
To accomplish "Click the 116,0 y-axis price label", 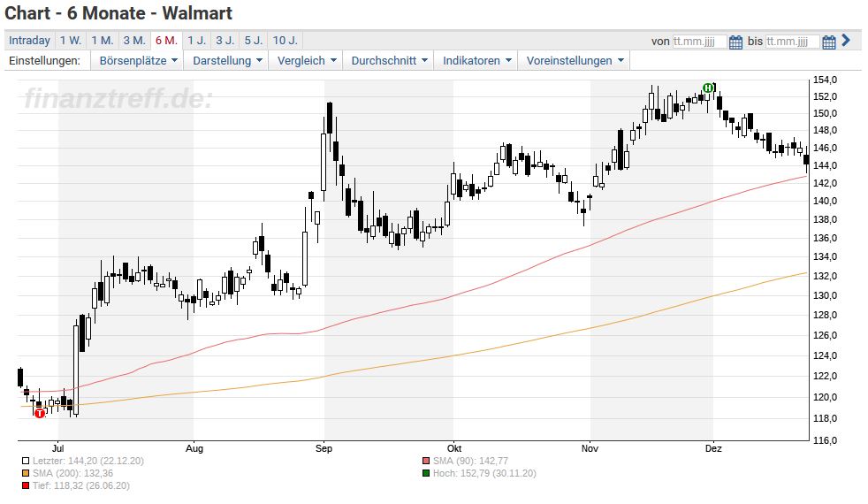I will (825, 440).
